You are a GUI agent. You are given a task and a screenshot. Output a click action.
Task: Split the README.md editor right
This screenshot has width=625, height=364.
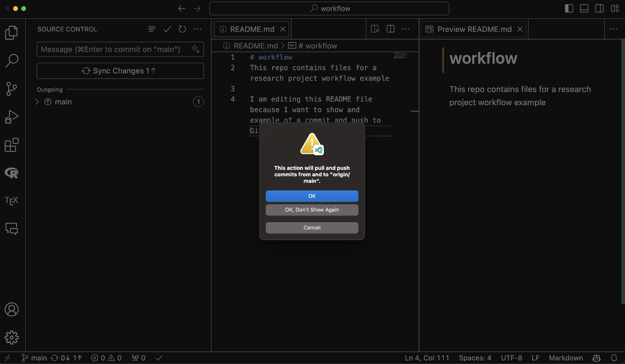pyautogui.click(x=391, y=29)
